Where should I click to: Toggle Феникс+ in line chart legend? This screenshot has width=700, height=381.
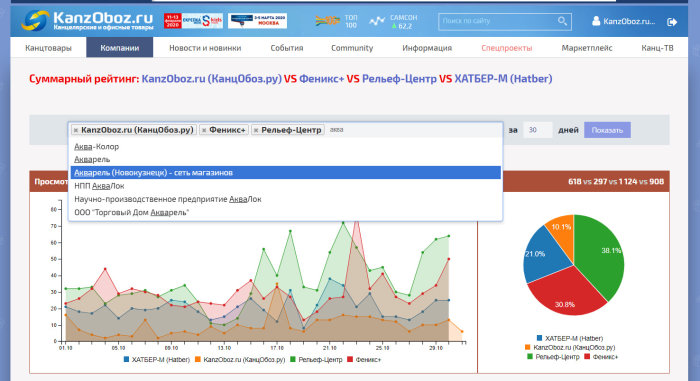click(x=364, y=360)
